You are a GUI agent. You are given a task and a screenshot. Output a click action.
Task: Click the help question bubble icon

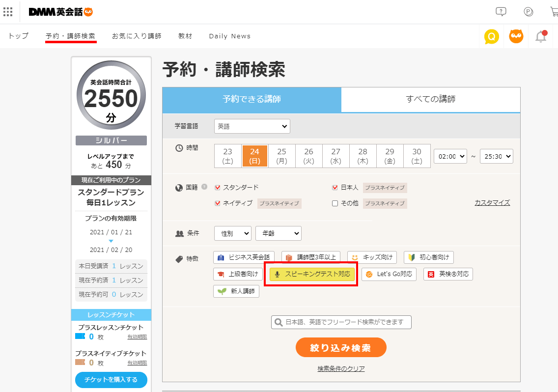(x=501, y=12)
